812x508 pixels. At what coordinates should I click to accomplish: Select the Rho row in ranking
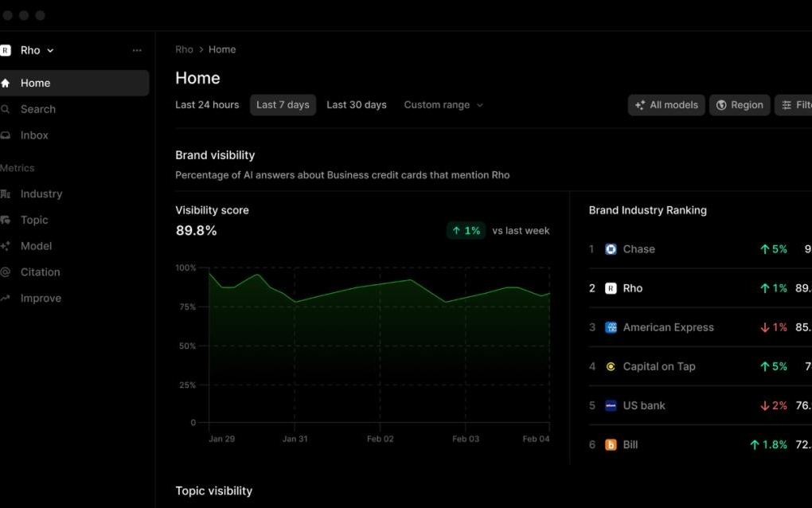pyautogui.click(x=700, y=288)
